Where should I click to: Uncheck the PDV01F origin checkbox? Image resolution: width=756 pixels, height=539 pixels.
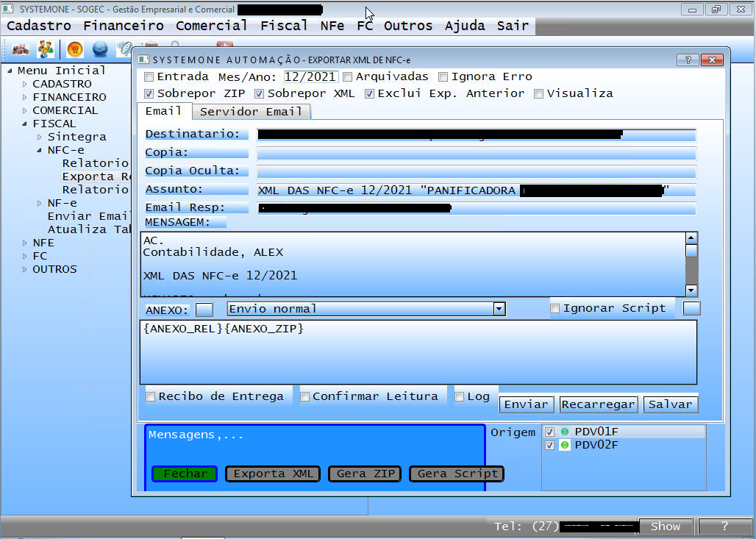pos(549,432)
